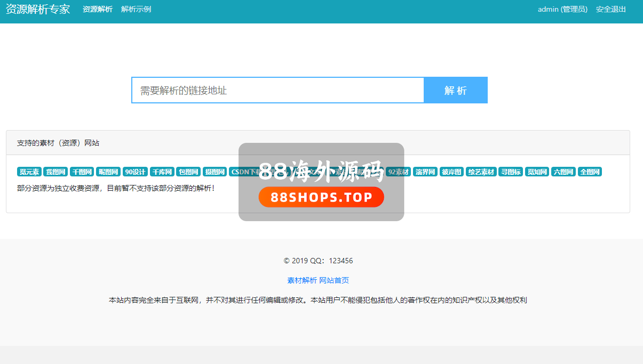This screenshot has height=364, width=643.
Task: Select the 昵图网 site tag
Action: [109, 172]
